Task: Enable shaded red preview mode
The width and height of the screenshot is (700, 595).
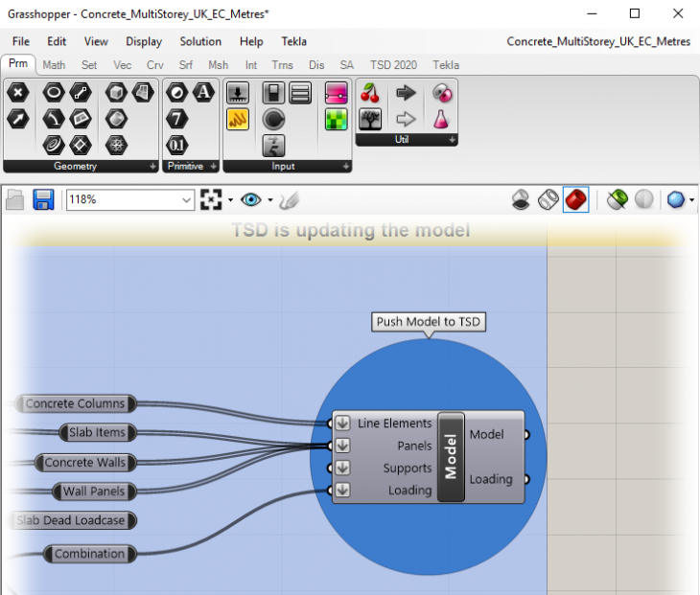Action: (576, 199)
